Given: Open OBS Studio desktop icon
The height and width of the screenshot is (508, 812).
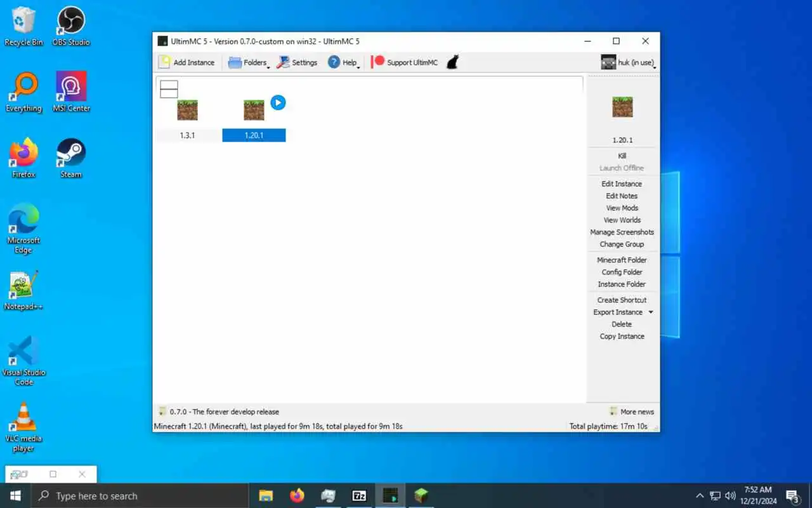Looking at the screenshot, I should (71, 27).
